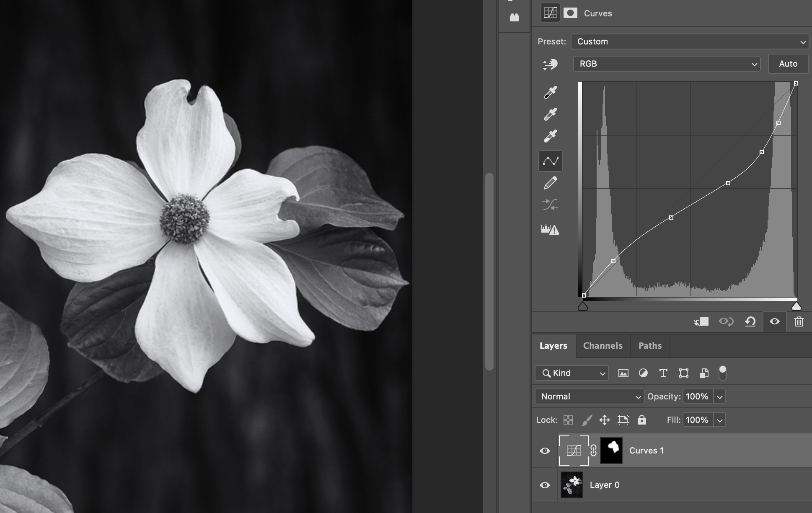Screen dimensions: 812x513
Task: Open the Preset Custom dropdown
Action: pos(690,41)
